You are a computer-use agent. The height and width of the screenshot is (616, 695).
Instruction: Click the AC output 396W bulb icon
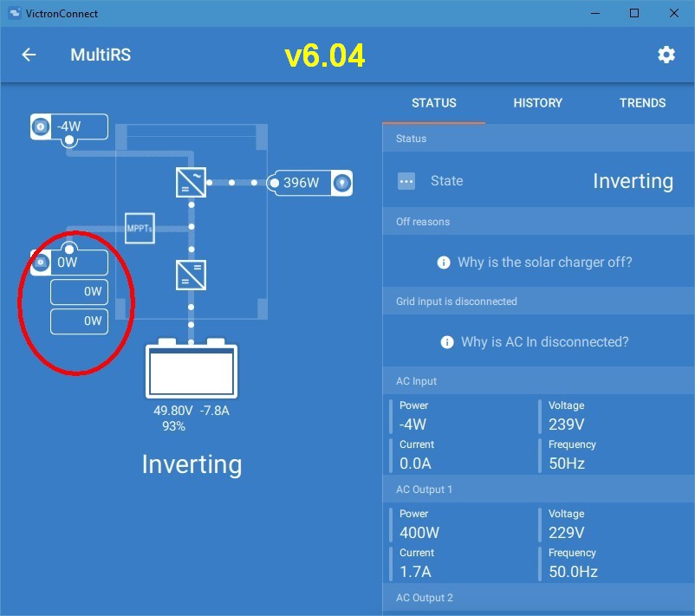point(341,183)
